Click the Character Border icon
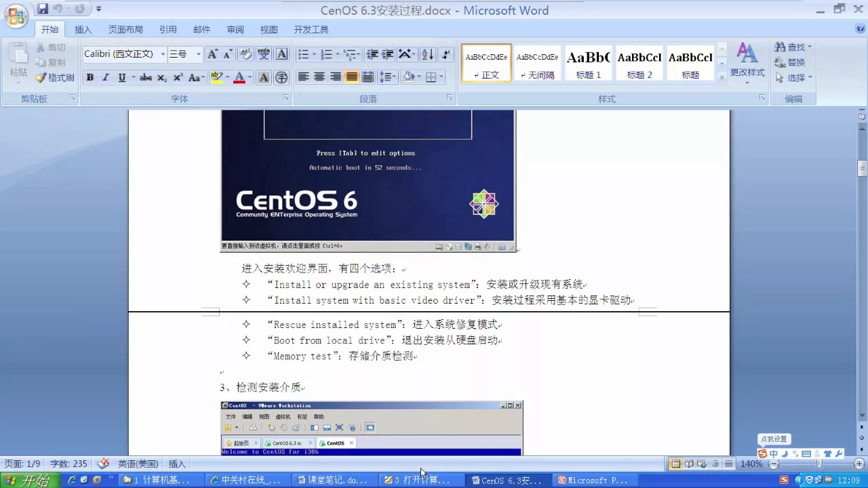This screenshot has height=488, width=868. (281, 54)
